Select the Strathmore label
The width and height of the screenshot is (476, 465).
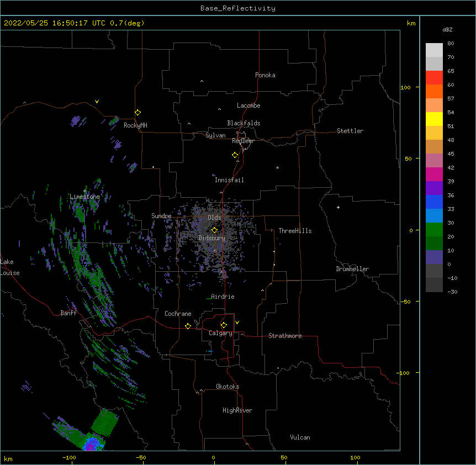pos(285,336)
